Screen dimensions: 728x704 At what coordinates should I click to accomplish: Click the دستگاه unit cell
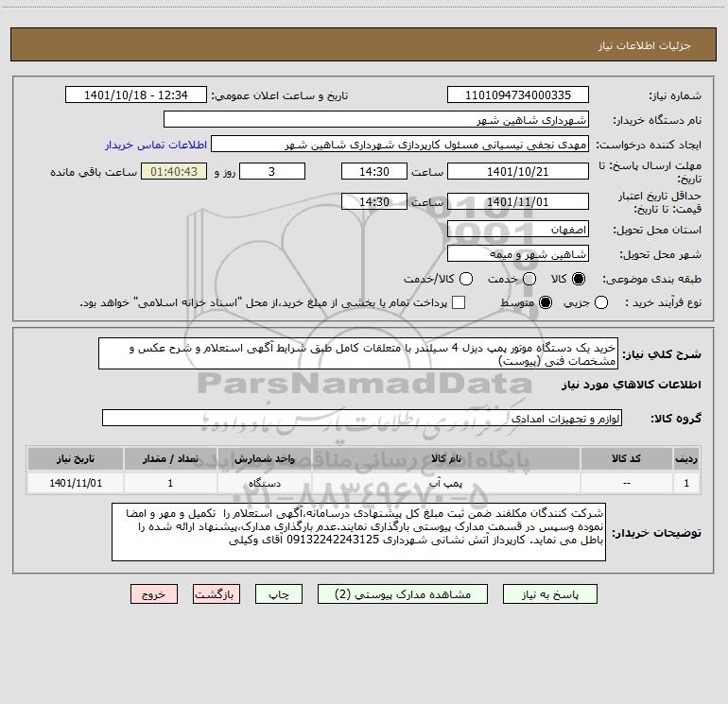264,483
